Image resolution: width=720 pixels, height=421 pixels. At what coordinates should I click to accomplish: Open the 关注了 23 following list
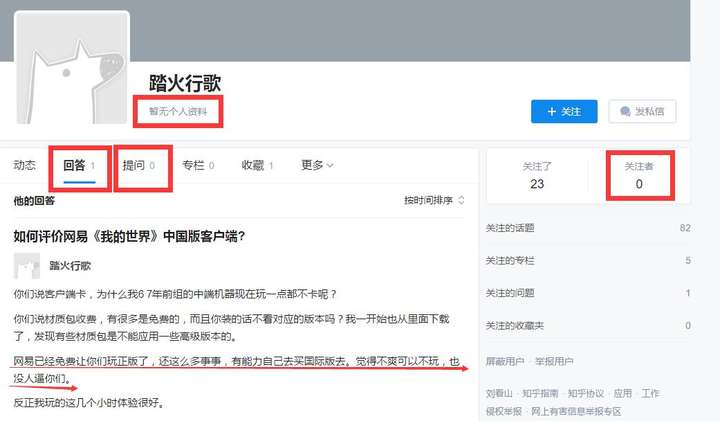tap(537, 175)
